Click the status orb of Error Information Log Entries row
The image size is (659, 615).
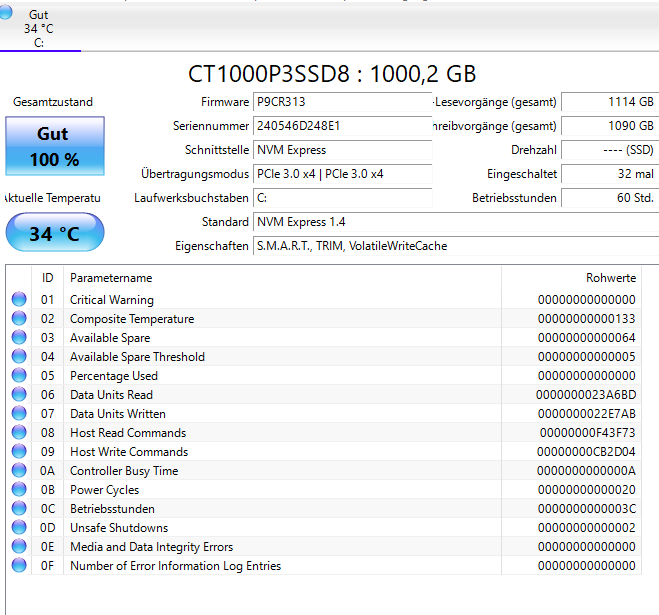(x=19, y=565)
